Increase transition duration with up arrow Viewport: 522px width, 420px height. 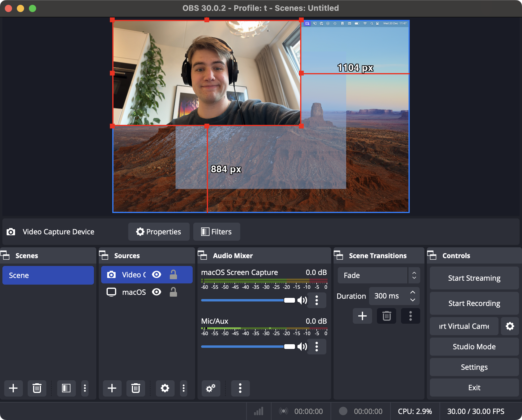(x=413, y=292)
